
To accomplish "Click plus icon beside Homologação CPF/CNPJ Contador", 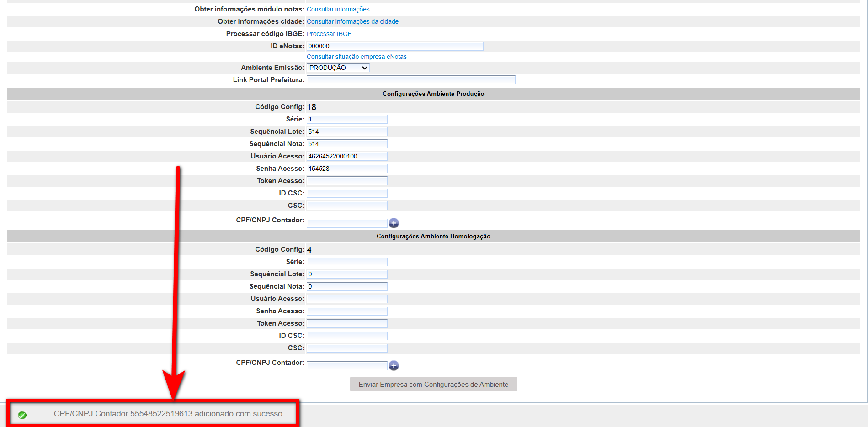I will (394, 365).
